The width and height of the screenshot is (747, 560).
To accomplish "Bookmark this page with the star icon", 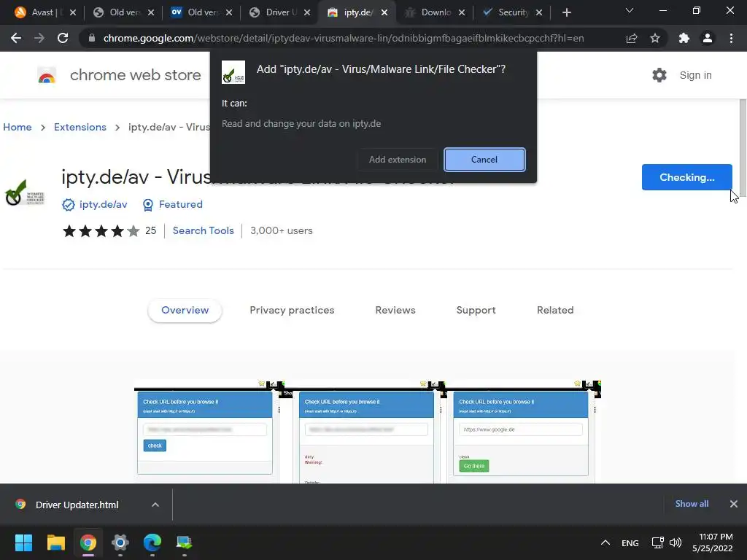I will 655,38.
